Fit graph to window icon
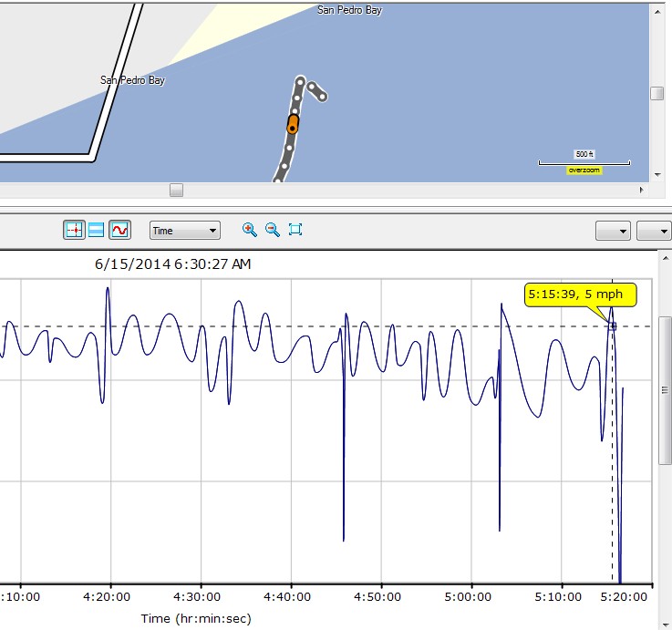 click(x=295, y=230)
